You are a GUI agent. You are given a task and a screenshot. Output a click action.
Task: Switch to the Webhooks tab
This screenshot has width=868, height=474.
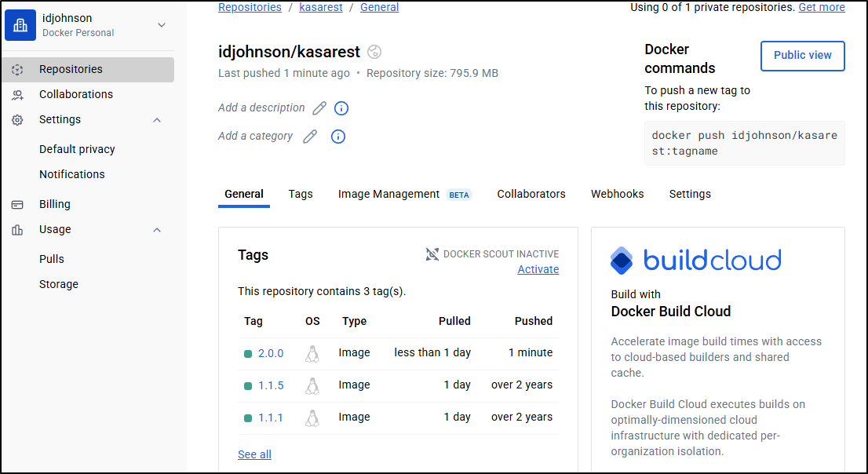[x=617, y=195]
